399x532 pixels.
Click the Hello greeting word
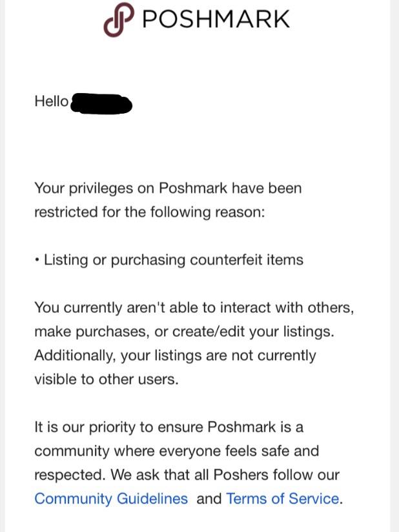pyautogui.click(x=51, y=101)
